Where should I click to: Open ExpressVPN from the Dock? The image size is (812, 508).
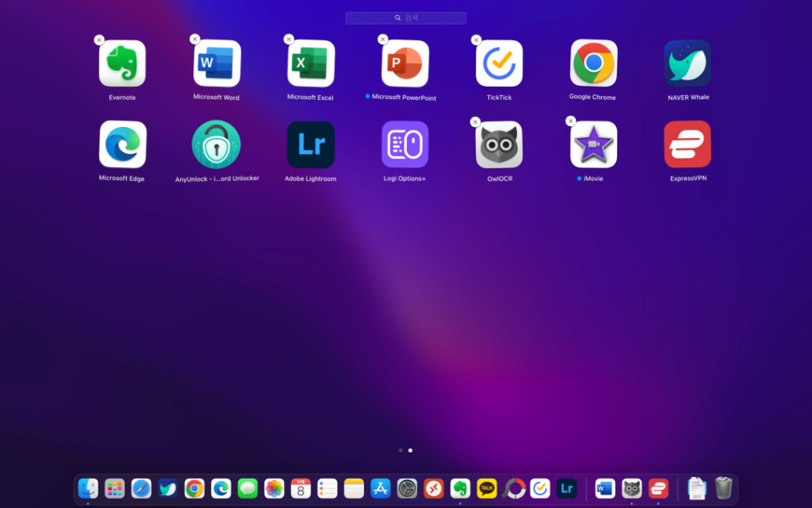[658, 489]
